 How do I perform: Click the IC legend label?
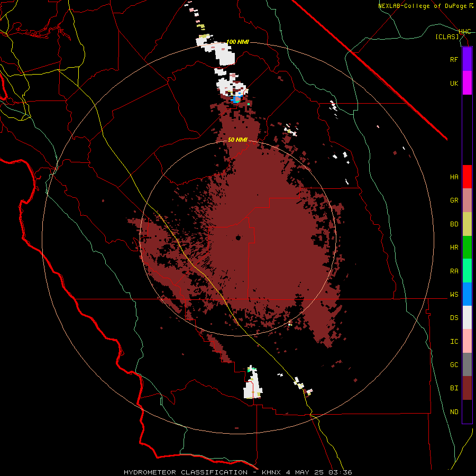(x=454, y=342)
